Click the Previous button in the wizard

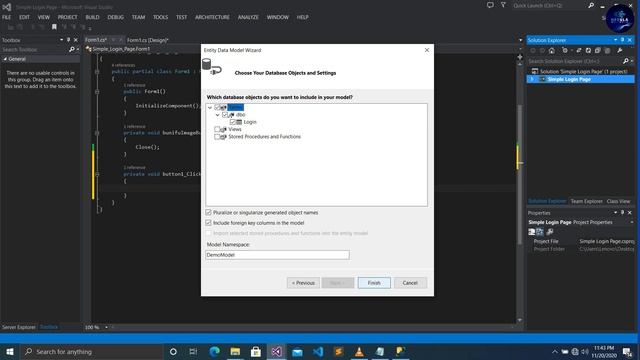click(x=303, y=283)
